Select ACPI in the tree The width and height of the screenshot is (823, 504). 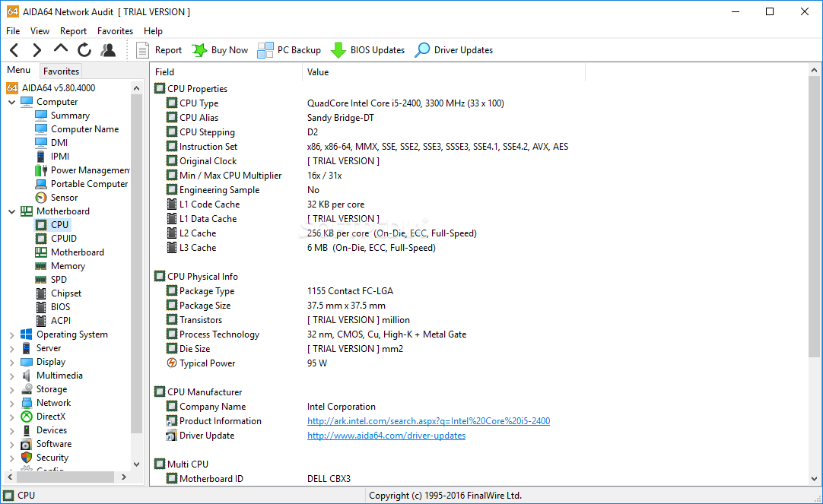pos(60,321)
